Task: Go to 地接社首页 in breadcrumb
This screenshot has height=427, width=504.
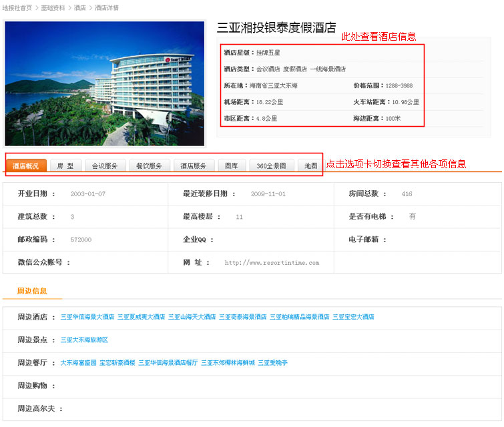Action: [17, 8]
